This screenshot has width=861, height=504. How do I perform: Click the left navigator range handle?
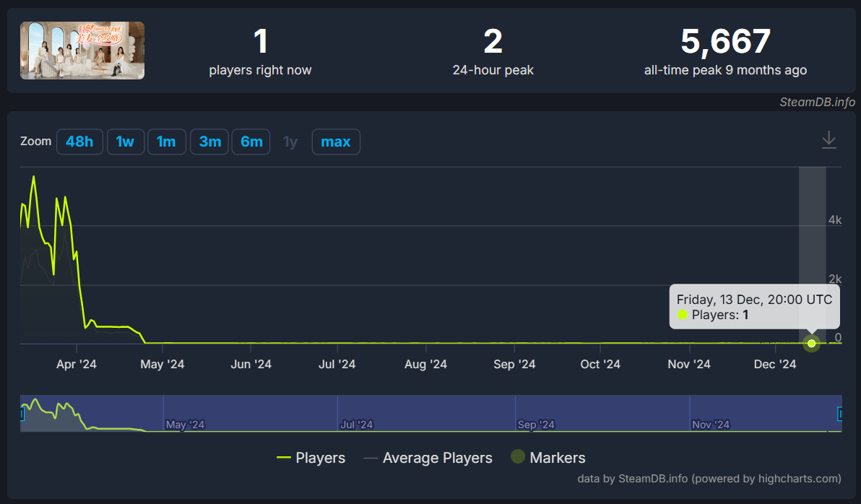pos(22,414)
